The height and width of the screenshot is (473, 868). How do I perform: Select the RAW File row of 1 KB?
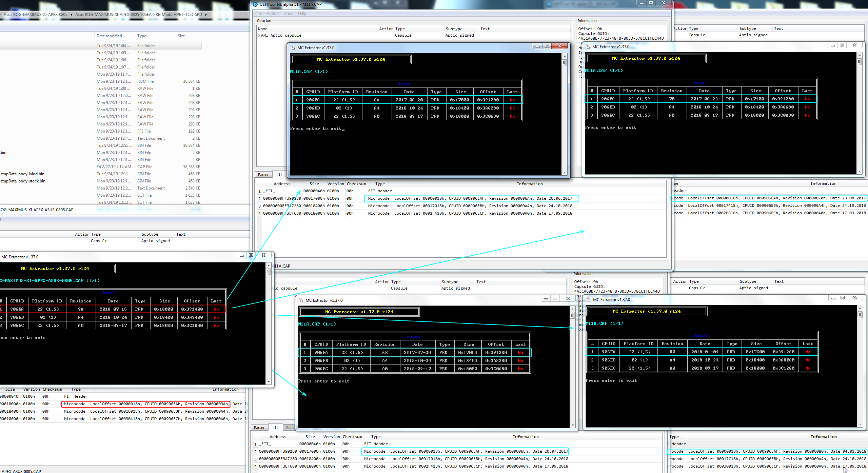pyautogui.click(x=101, y=88)
